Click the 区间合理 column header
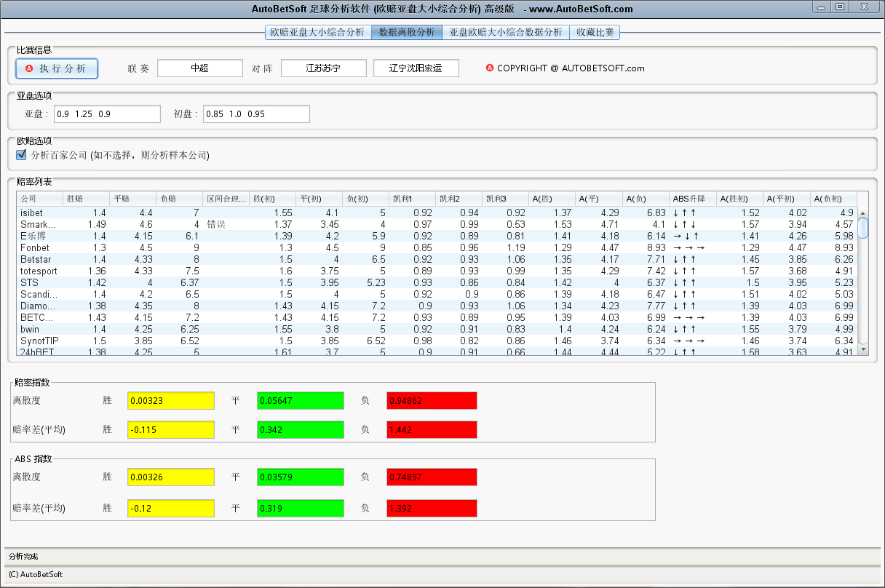The height and width of the screenshot is (588, 885). (x=226, y=199)
